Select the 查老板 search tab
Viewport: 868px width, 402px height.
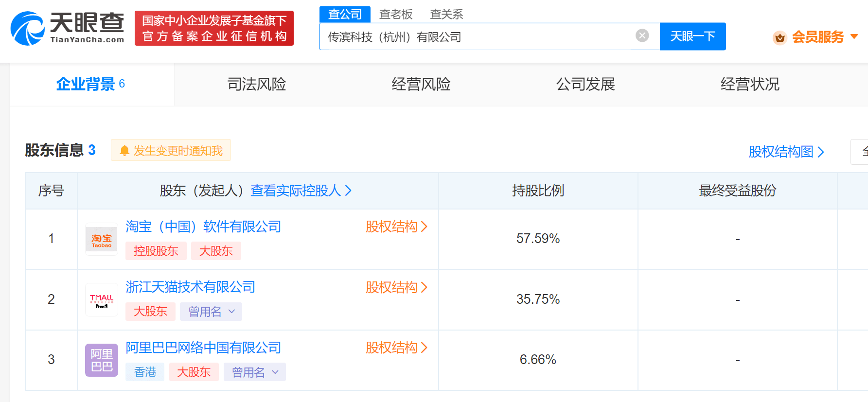[x=396, y=14]
